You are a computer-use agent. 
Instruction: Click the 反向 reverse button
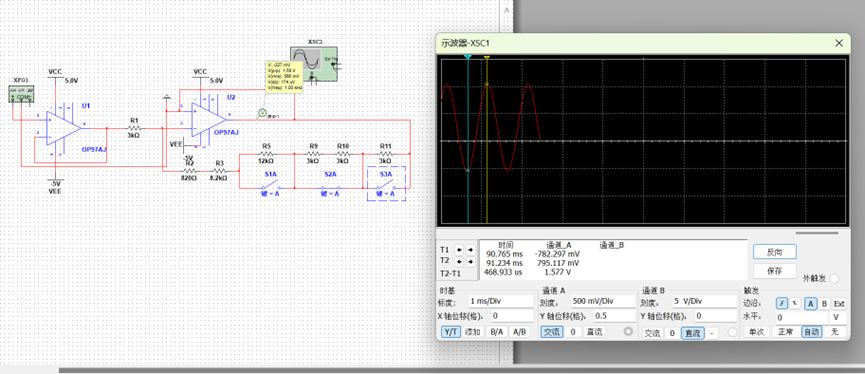775,252
